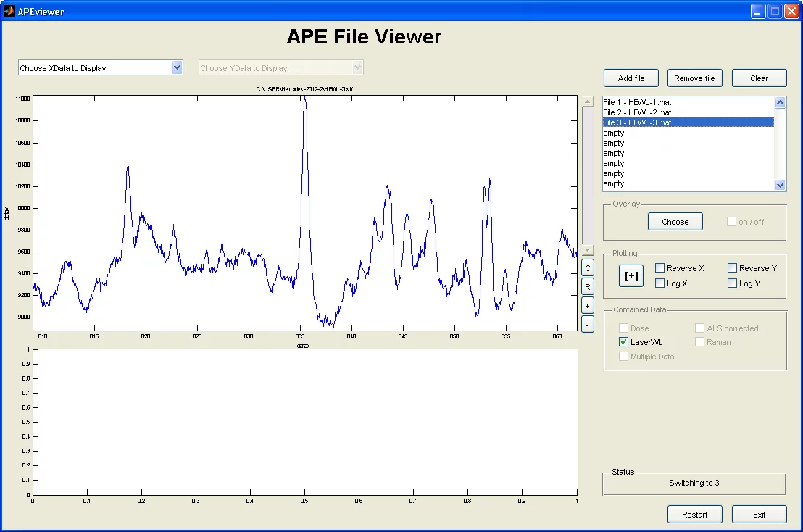Maximize the APEviewer window

775,12
